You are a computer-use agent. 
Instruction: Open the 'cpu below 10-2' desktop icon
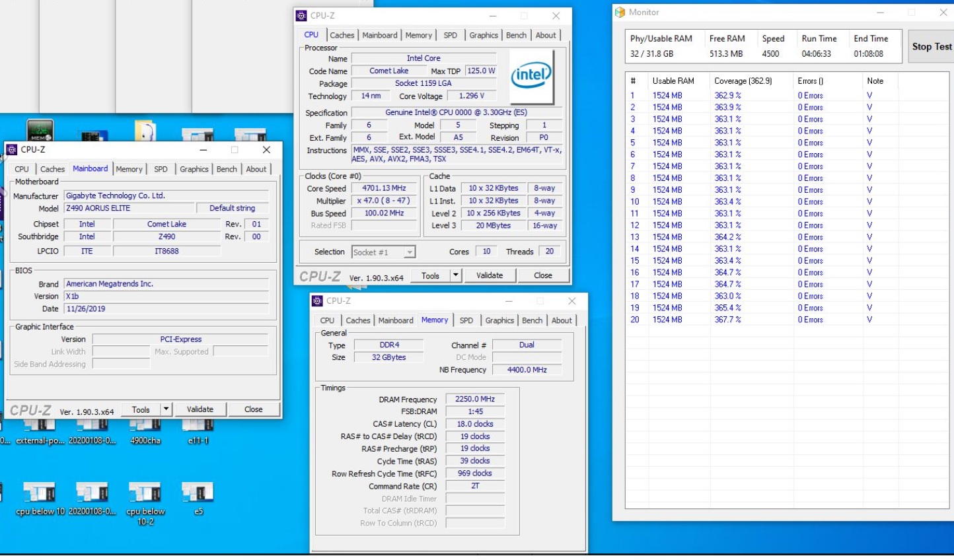(x=145, y=504)
